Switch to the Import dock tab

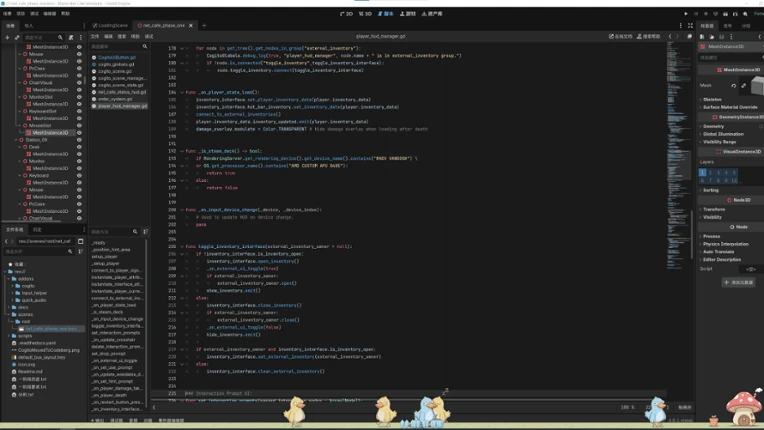pyautogui.click(x=29, y=25)
